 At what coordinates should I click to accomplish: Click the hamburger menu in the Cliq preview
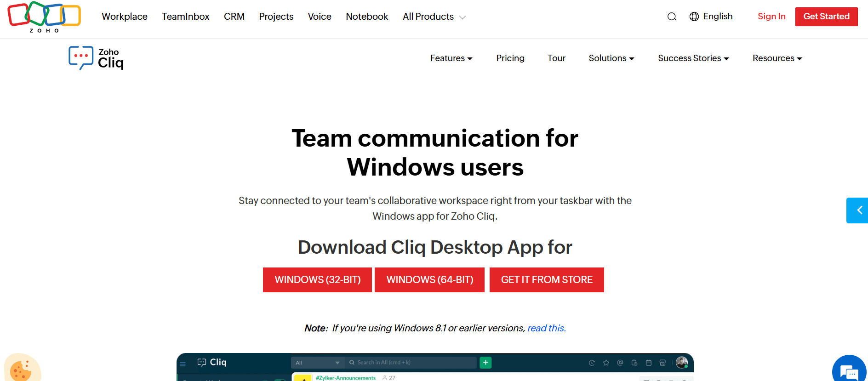point(183,364)
